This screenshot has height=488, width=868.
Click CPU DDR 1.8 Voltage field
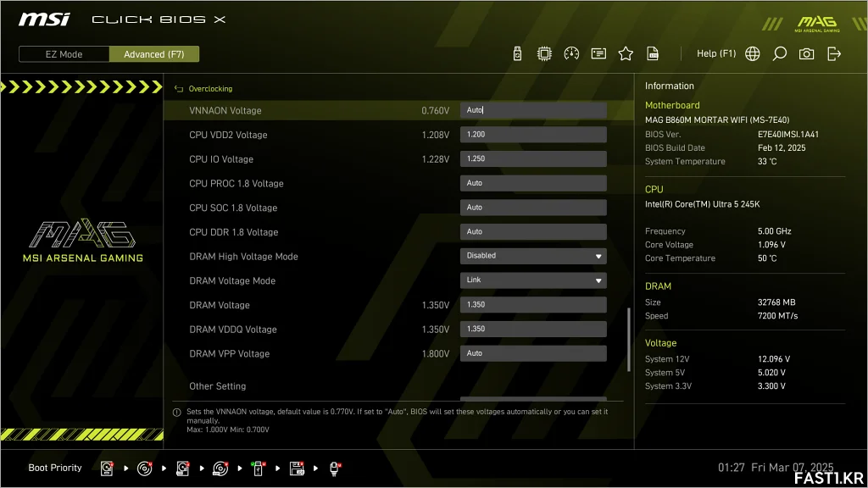tap(533, 232)
